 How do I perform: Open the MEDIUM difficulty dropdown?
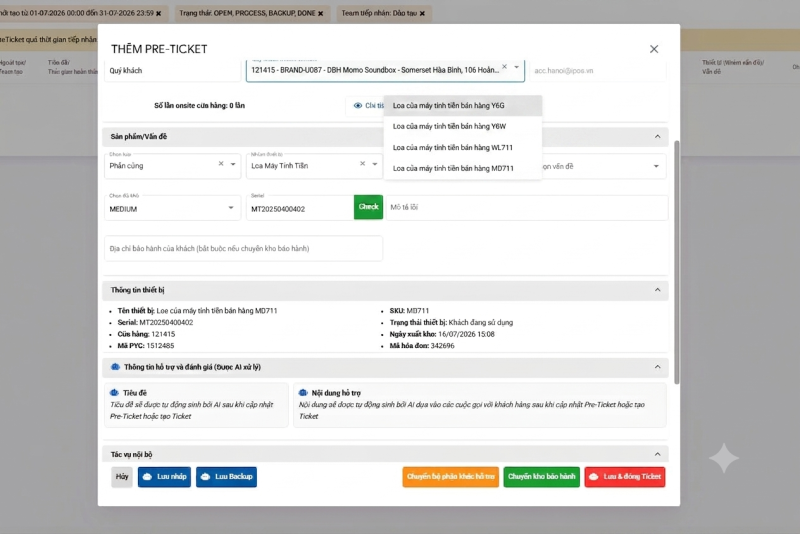coord(231,208)
